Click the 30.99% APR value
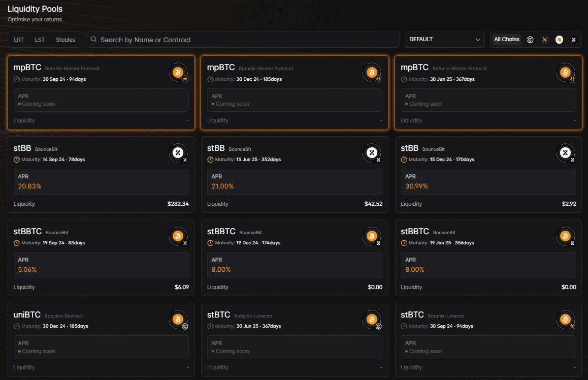 [416, 186]
